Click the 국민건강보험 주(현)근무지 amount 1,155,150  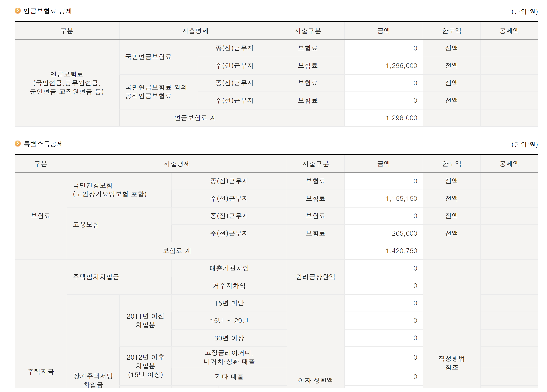[x=383, y=198]
